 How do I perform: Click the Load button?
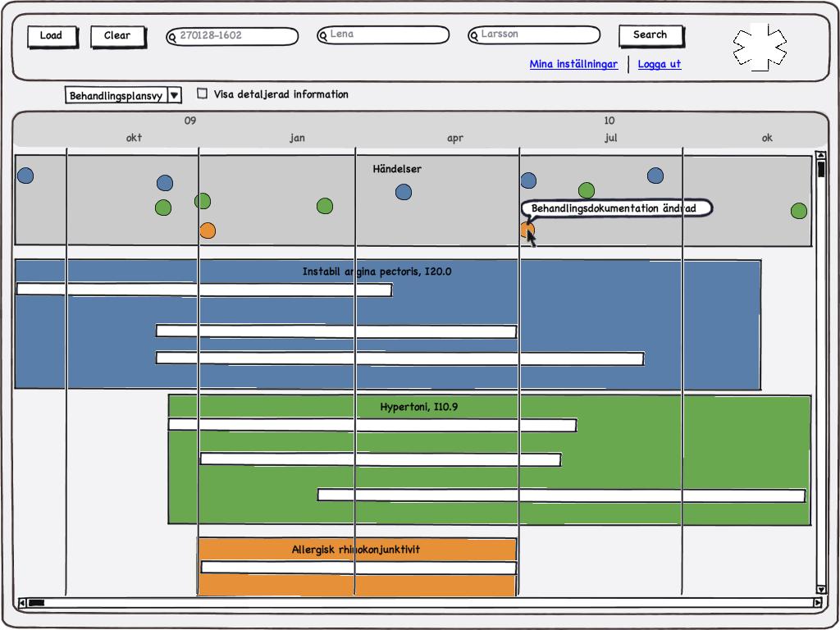(x=52, y=36)
